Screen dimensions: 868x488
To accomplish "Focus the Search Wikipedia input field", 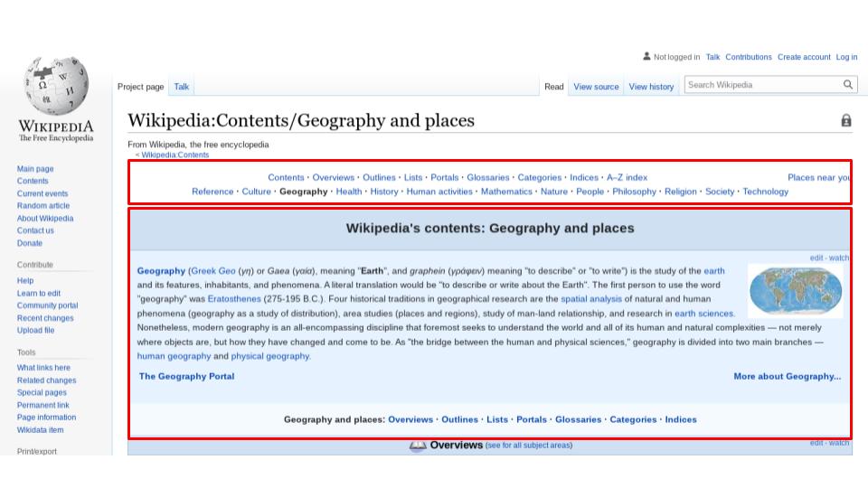I will [x=763, y=85].
